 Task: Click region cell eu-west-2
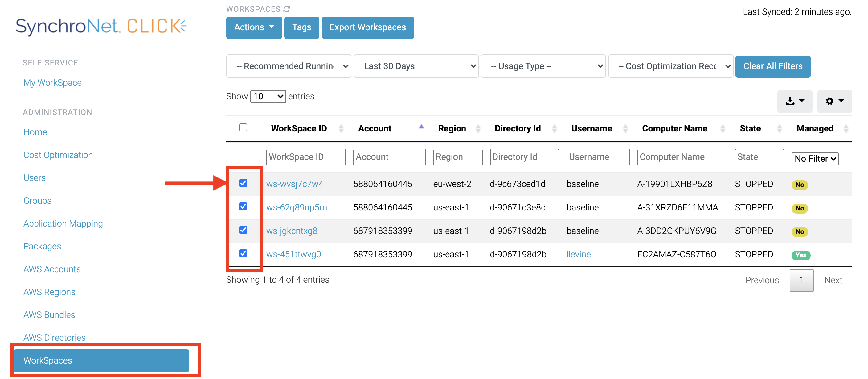point(452,184)
